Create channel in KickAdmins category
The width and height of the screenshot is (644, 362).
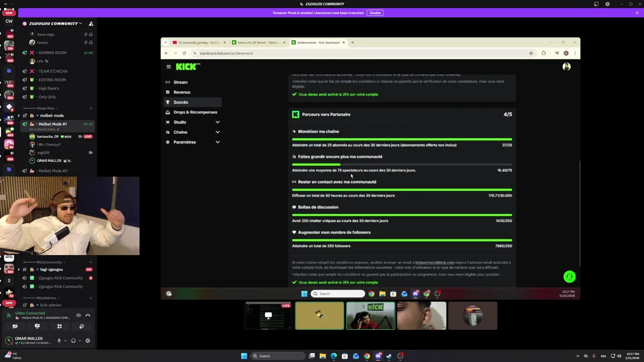click(x=91, y=298)
